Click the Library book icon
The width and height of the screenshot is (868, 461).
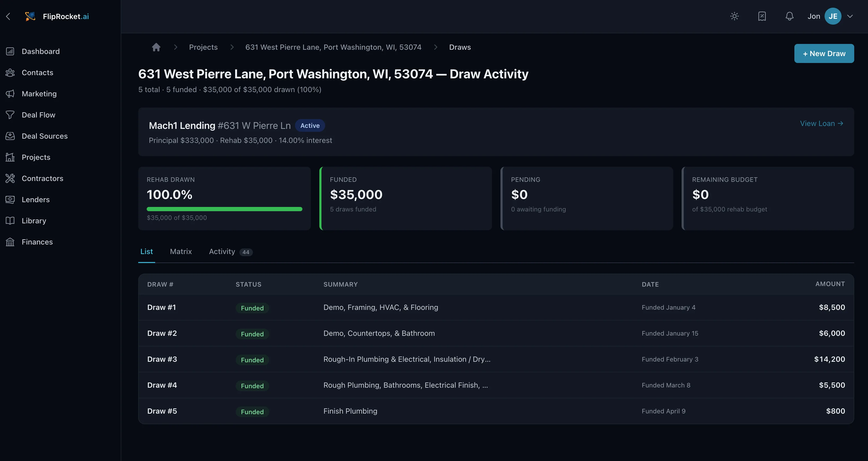10,221
